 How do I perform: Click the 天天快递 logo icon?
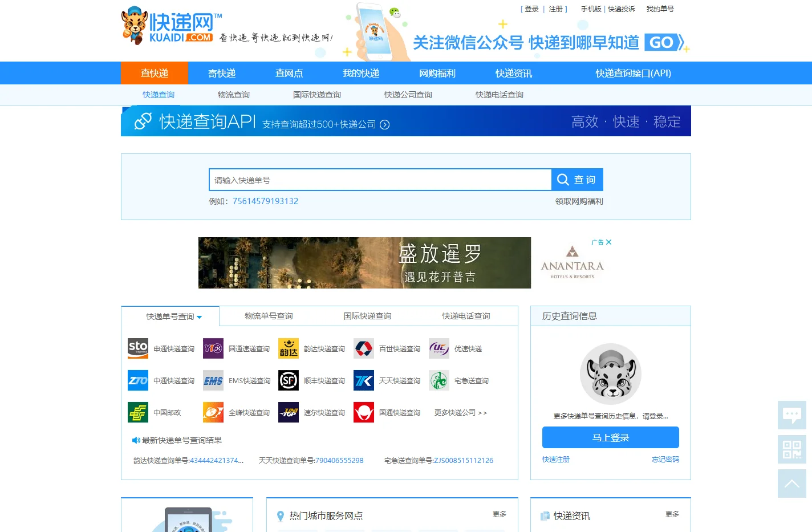pyautogui.click(x=364, y=380)
